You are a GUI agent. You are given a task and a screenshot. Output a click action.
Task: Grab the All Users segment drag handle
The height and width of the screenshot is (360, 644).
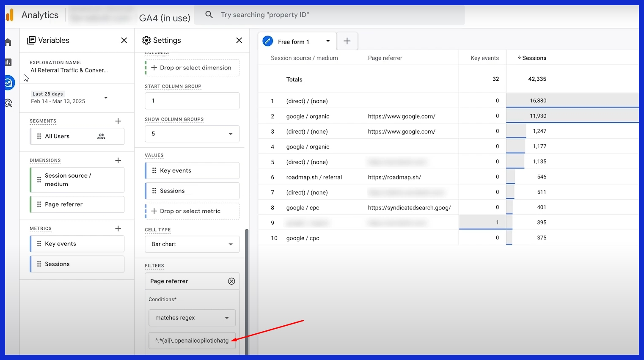(x=39, y=136)
